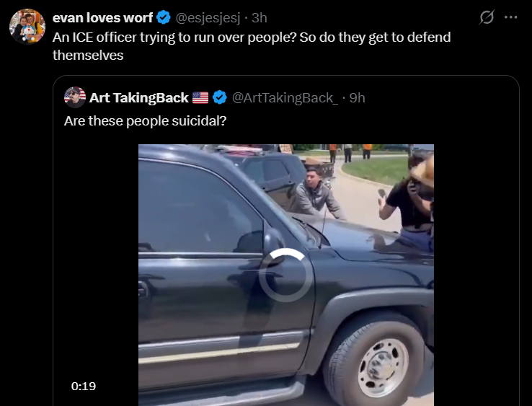Screen dimensions: 532x406
Task: Click the US flag emoji beside Art TakingBack
Action: coord(200,98)
